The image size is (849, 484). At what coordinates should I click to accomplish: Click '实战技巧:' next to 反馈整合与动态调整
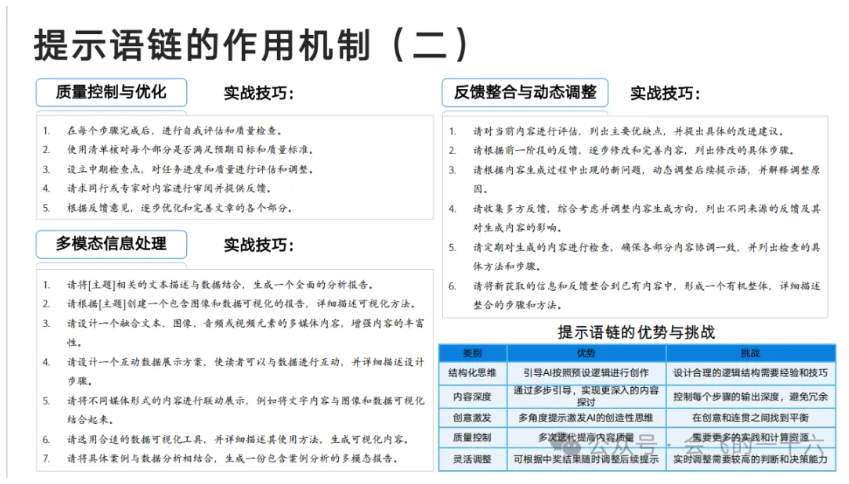pyautogui.click(x=665, y=93)
